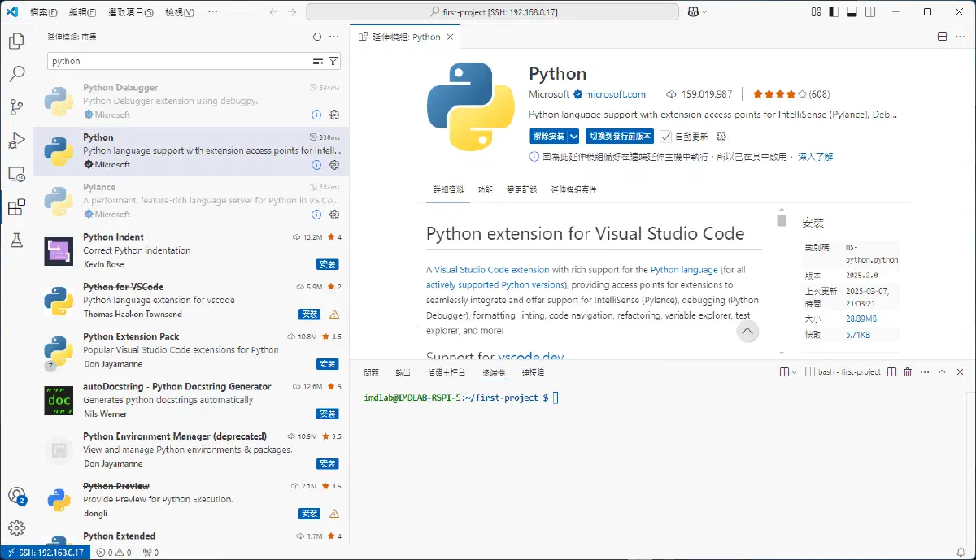The height and width of the screenshot is (560, 976).
Task: Open the 編輯(E) menu
Action: tap(82, 12)
